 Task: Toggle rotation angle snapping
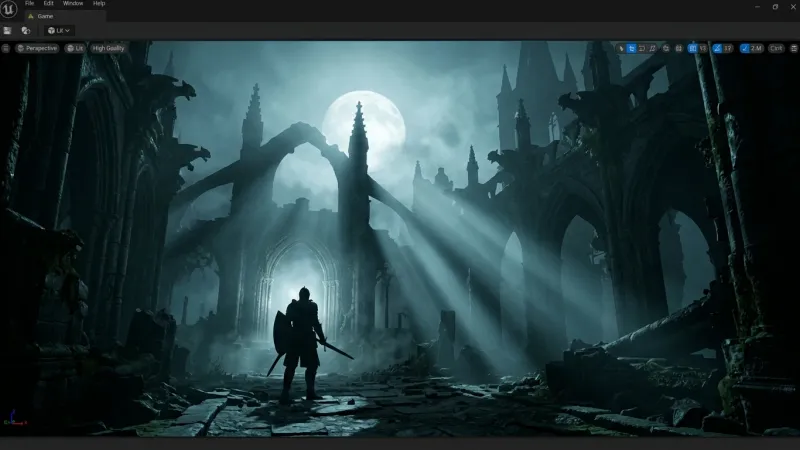coord(717,48)
